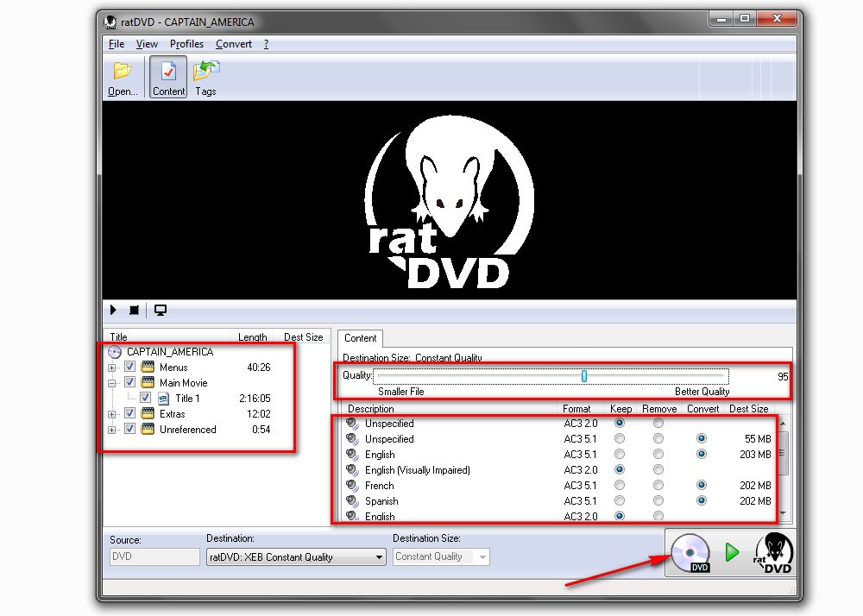Click the Remove column header
This screenshot has width=863, height=616.
[659, 409]
